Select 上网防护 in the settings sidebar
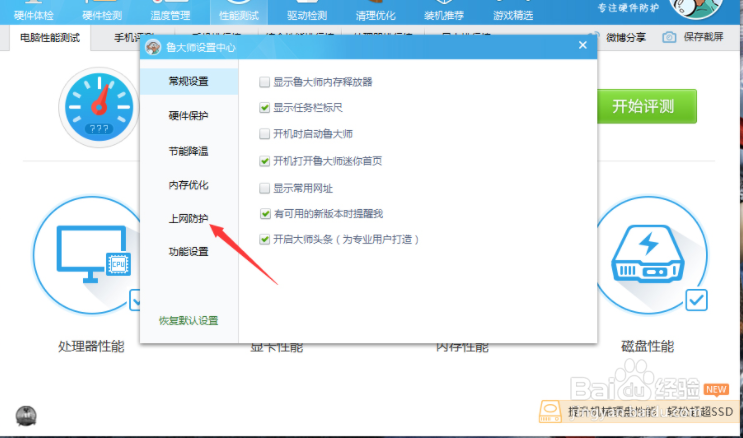The image size is (743, 438). (189, 219)
